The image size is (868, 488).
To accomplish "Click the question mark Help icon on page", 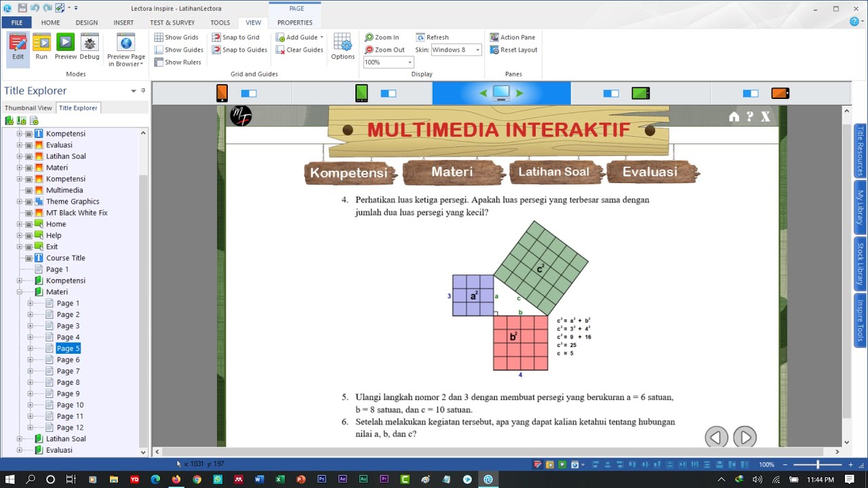I will click(749, 117).
